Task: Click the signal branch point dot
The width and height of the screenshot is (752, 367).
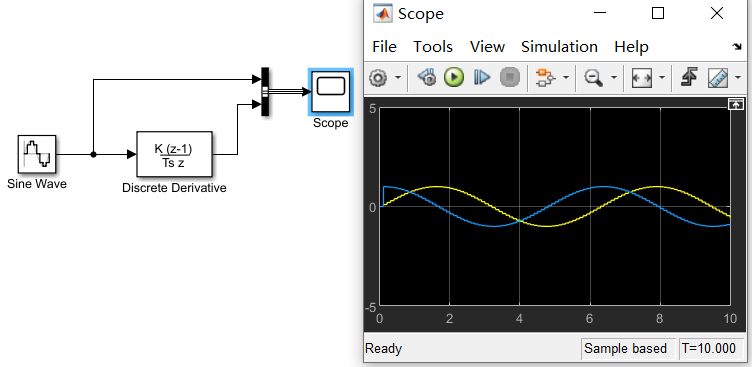Action: 94,154
